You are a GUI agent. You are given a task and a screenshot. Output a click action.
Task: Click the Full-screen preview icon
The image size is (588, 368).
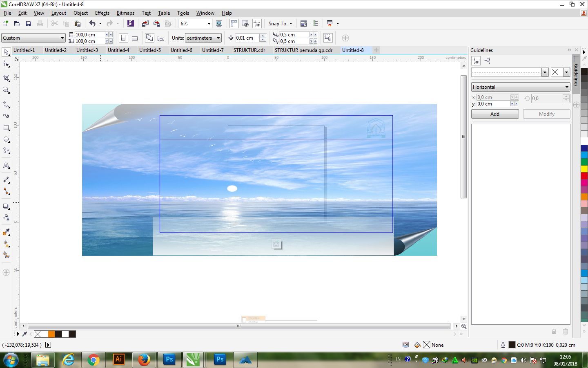pyautogui.click(x=219, y=23)
